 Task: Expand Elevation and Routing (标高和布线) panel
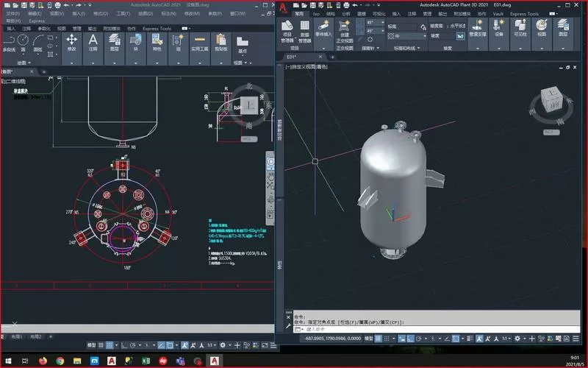coord(406,48)
